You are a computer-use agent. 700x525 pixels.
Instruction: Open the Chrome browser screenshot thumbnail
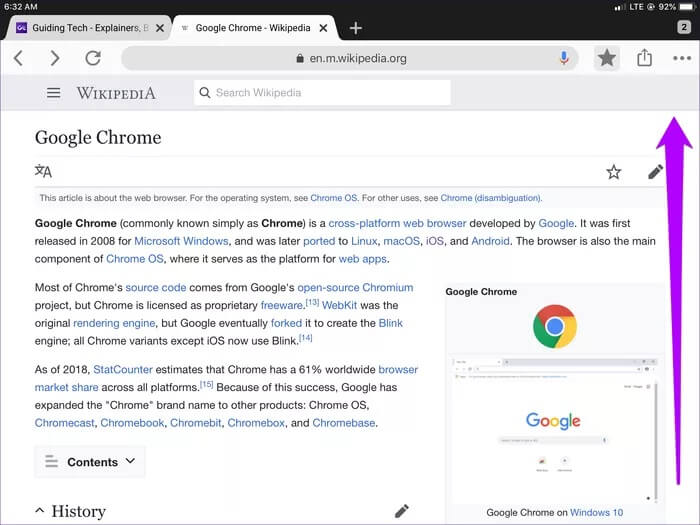(x=554, y=429)
